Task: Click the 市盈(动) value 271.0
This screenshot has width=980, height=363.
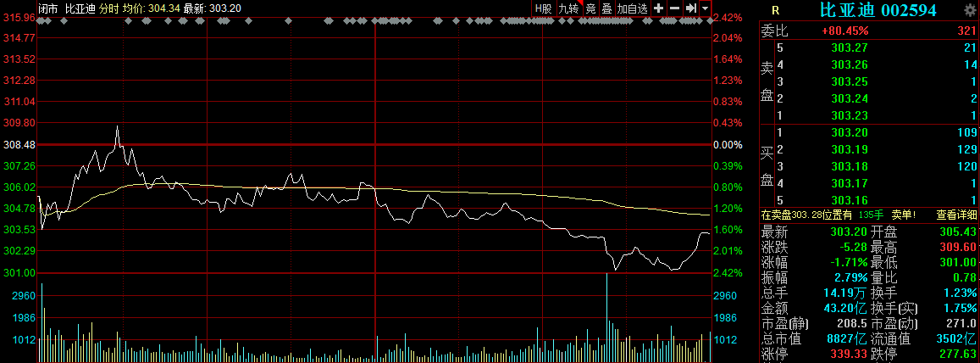Action: tap(962, 324)
